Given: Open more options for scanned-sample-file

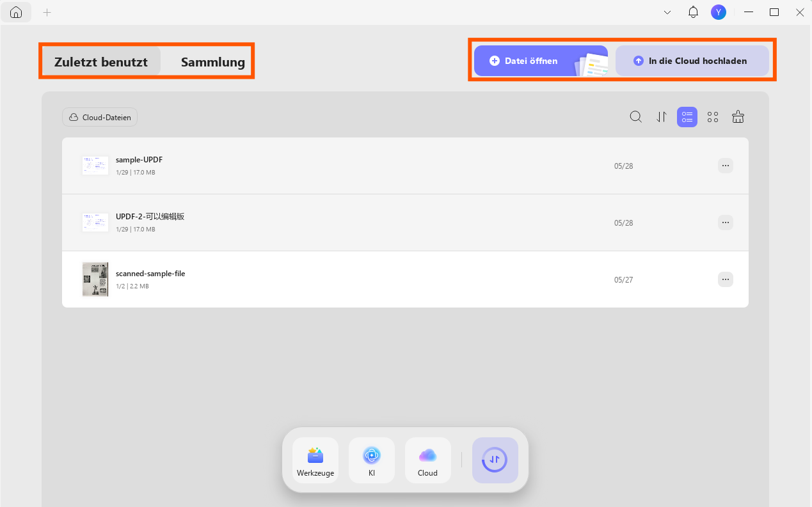Looking at the screenshot, I should click(x=725, y=279).
